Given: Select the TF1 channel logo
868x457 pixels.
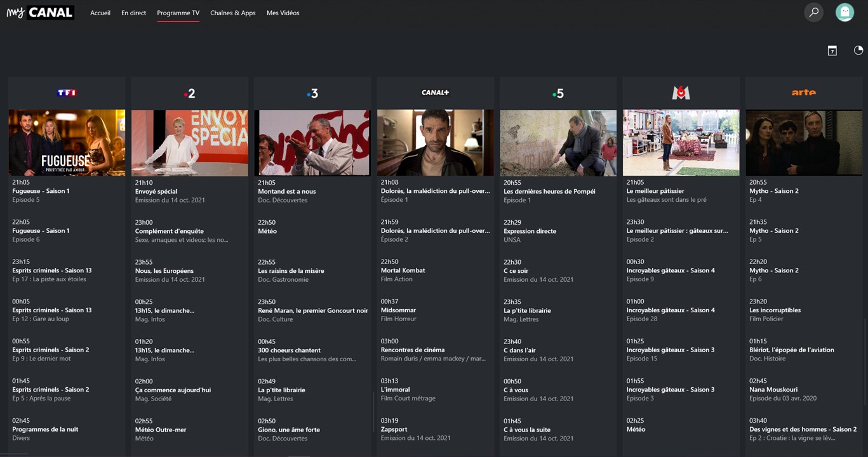Looking at the screenshot, I should [67, 93].
